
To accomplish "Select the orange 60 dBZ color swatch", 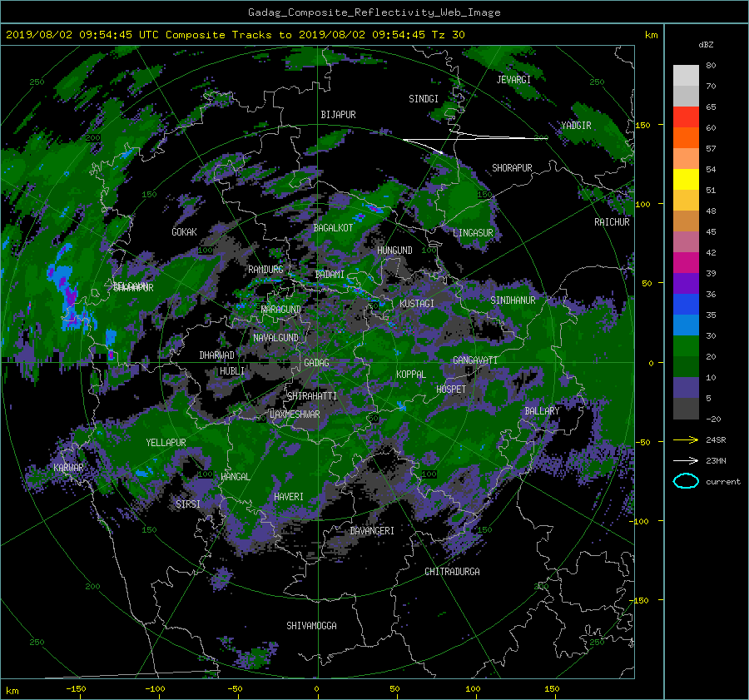I will tap(686, 137).
